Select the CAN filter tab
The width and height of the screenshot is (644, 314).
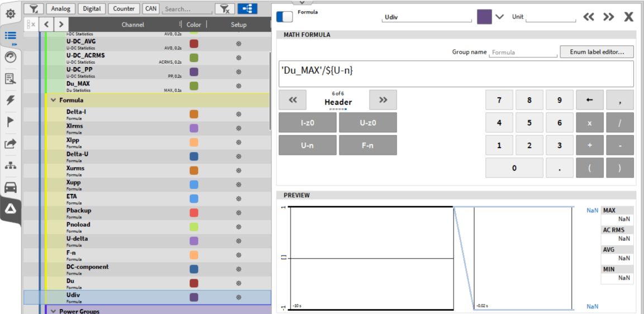[150, 8]
